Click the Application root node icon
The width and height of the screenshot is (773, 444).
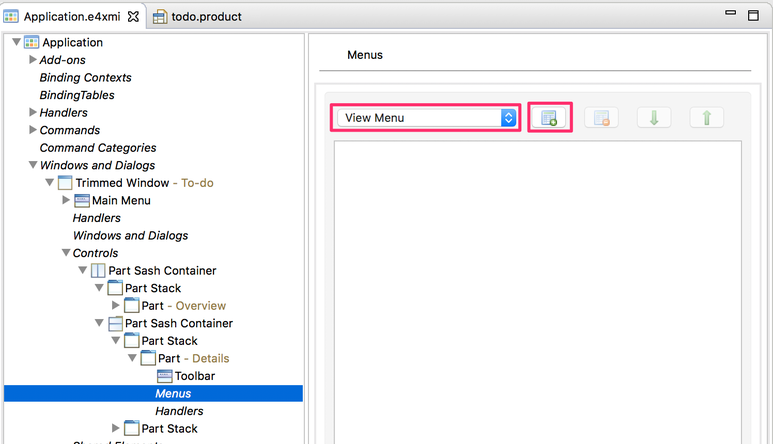(x=31, y=42)
